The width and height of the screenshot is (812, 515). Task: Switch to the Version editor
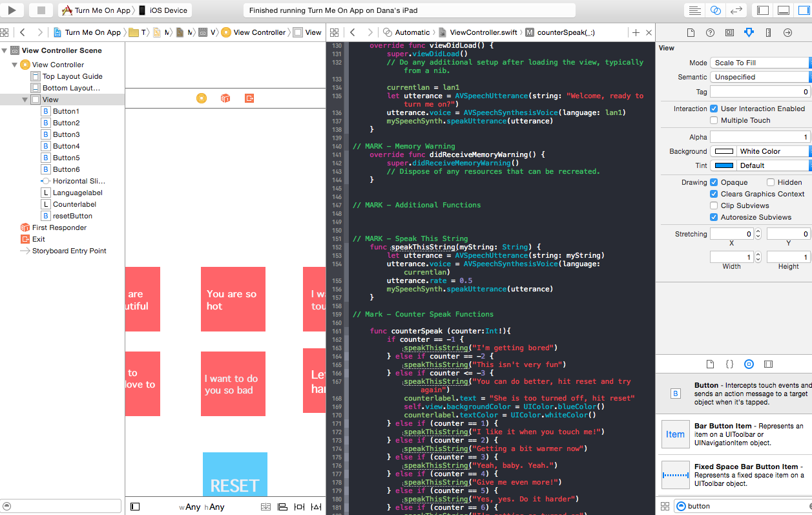[735, 10]
